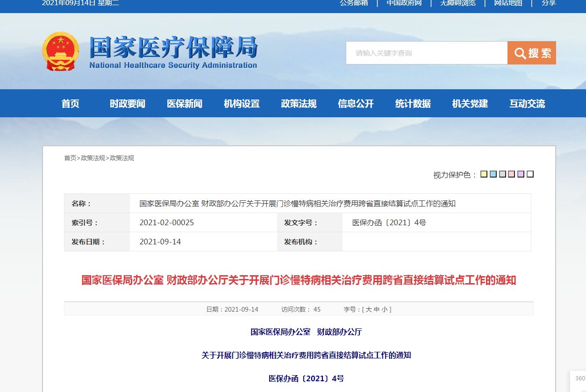Image resolution: width=586 pixels, height=392 pixels.
Task: Click the 发布机构 label cell
Action: pos(310,242)
